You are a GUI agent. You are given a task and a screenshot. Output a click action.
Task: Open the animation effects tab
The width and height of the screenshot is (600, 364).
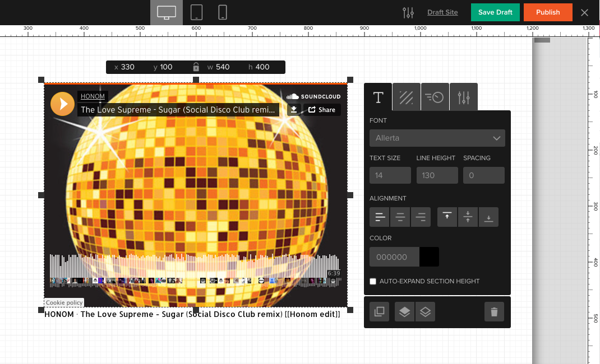pyautogui.click(x=435, y=97)
